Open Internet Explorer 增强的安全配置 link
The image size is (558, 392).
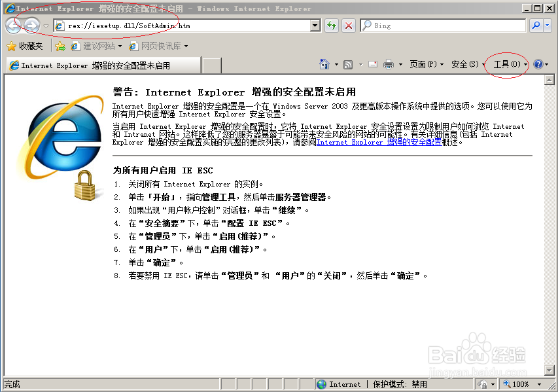[379, 142]
